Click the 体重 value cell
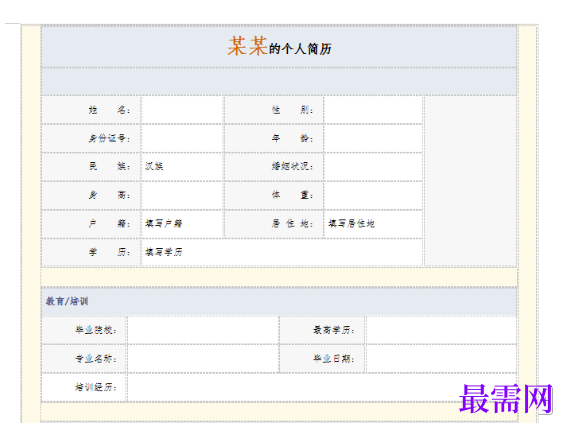This screenshot has width=571, height=430. (x=373, y=195)
